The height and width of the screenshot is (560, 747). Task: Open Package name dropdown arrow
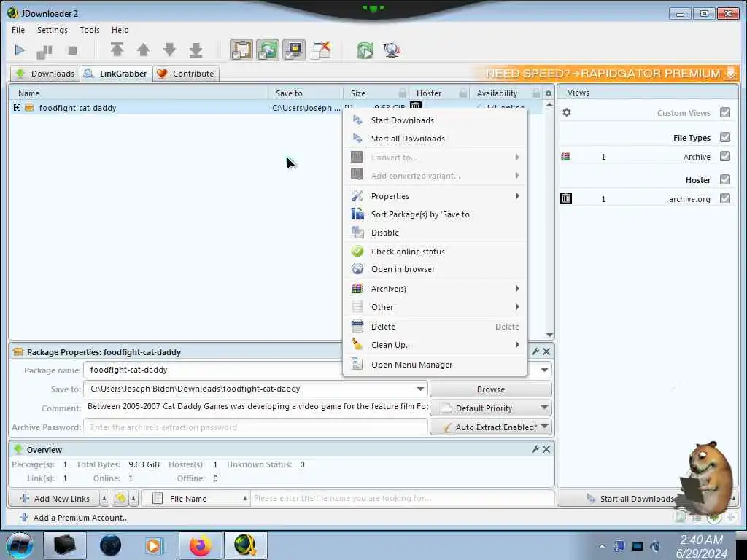(x=544, y=370)
